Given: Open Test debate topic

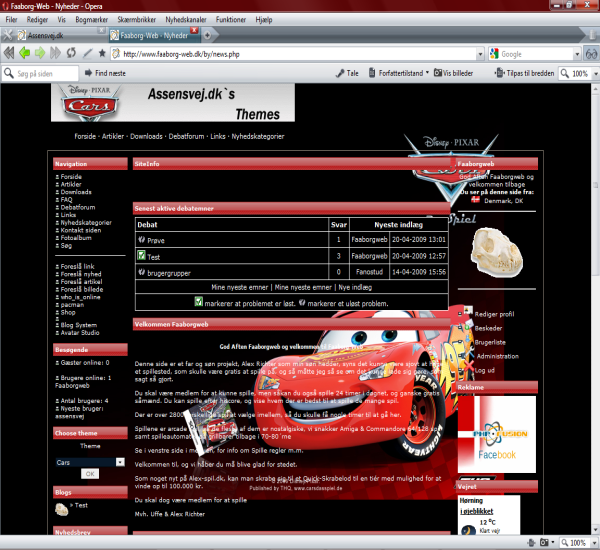Looking at the screenshot, I should tap(153, 257).
